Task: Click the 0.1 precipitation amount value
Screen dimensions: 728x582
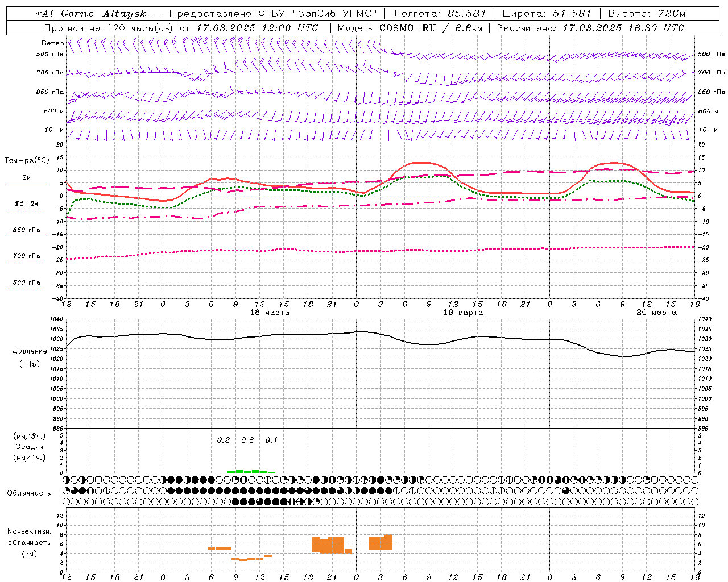Action: coord(271,440)
